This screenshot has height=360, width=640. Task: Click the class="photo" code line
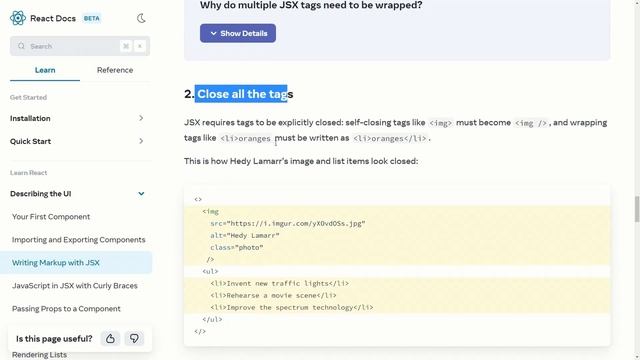pyautogui.click(x=237, y=247)
